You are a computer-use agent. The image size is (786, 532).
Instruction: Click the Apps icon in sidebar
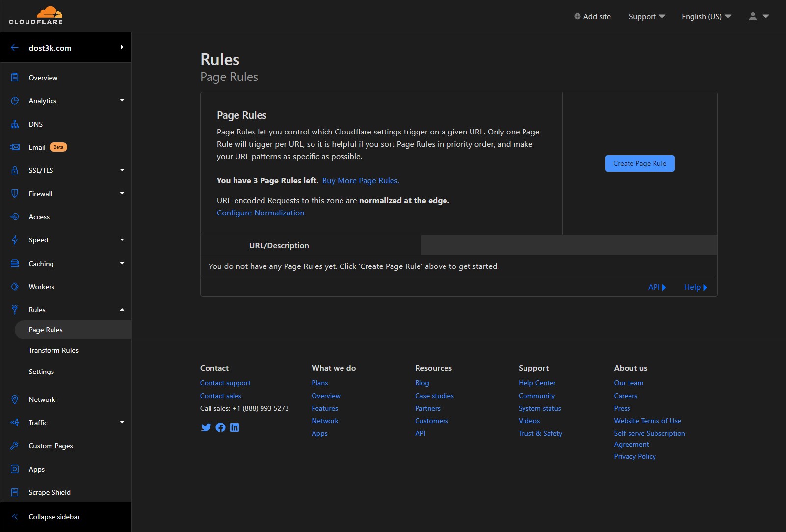tap(15, 469)
